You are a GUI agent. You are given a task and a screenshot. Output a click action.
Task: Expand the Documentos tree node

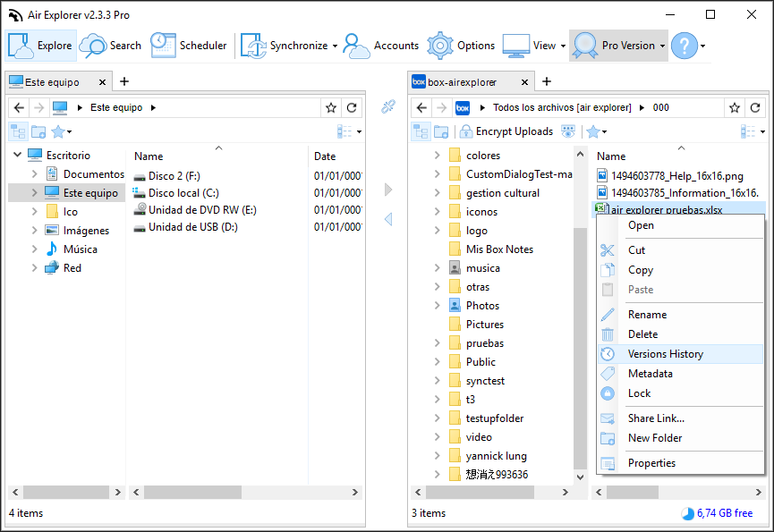[x=35, y=174]
